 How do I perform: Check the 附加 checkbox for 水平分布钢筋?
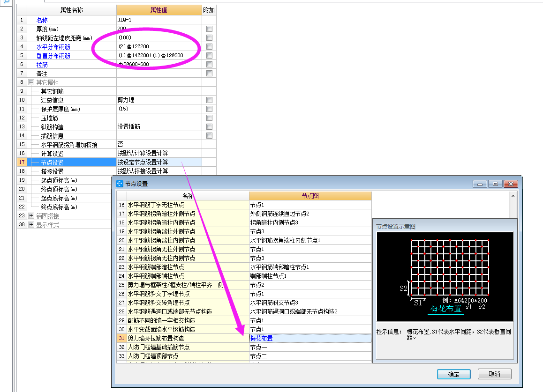pyautogui.click(x=209, y=46)
